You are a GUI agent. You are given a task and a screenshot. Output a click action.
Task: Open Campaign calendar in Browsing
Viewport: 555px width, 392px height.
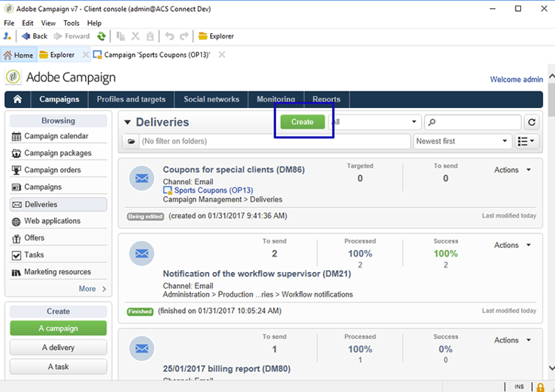tap(58, 136)
